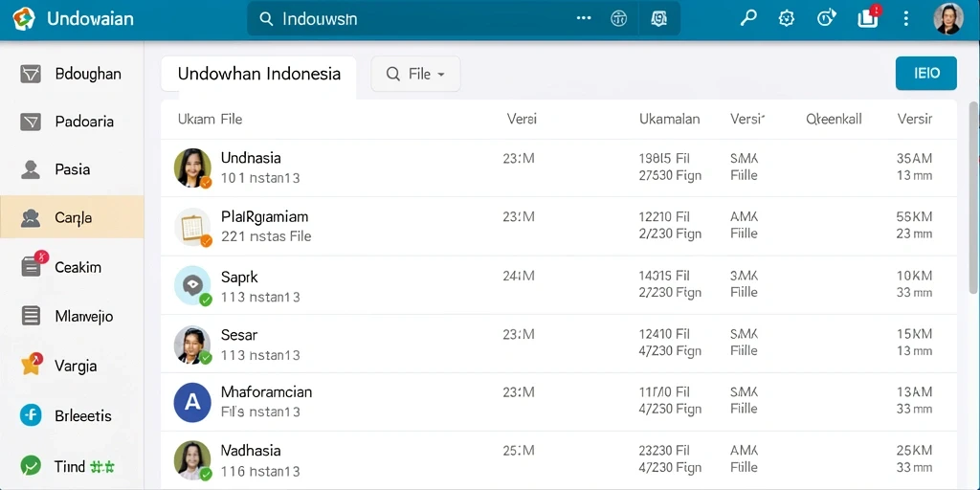Open the Mhaforamcian entry
This screenshot has width=980, height=490.
pyautogui.click(x=559, y=401)
